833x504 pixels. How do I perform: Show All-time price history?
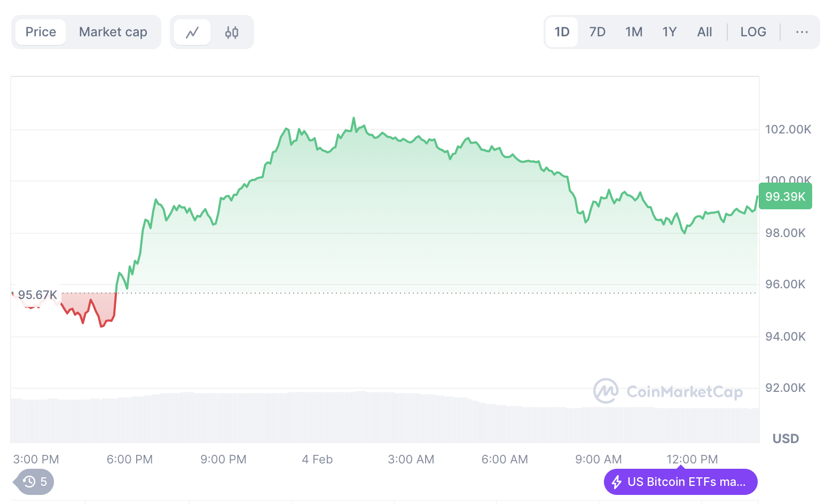pyautogui.click(x=704, y=32)
